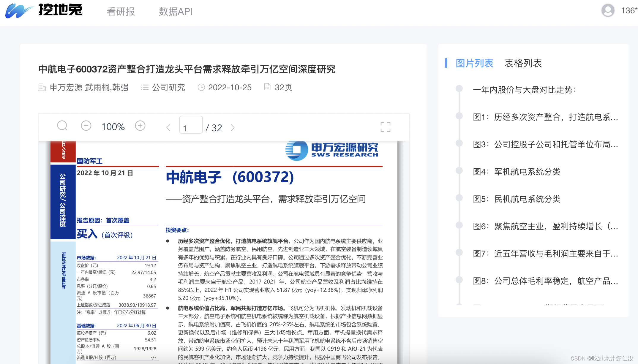The height and width of the screenshot is (364, 638).
Task: Enter fullscreen with the expand icon
Action: point(385,127)
